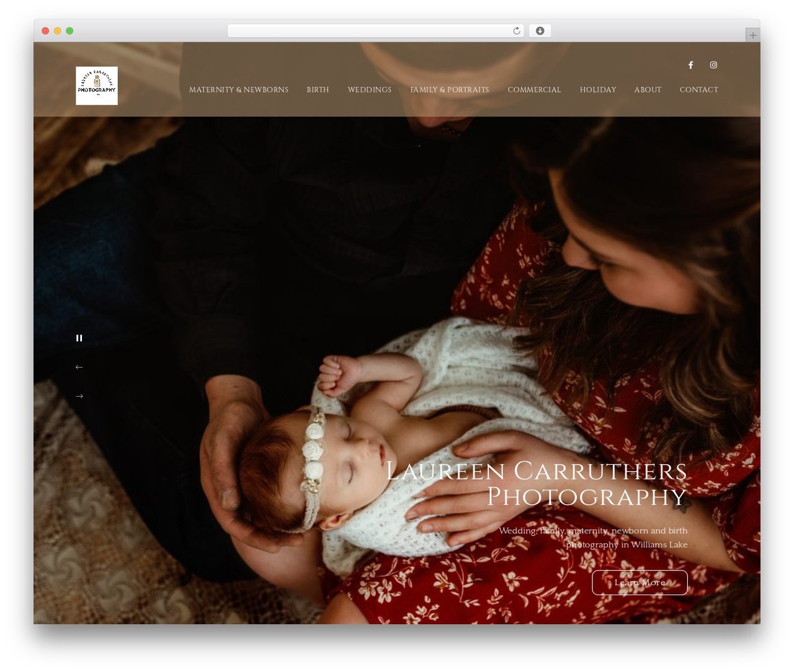
Task: Click the browser downloads icon
Action: (x=540, y=31)
